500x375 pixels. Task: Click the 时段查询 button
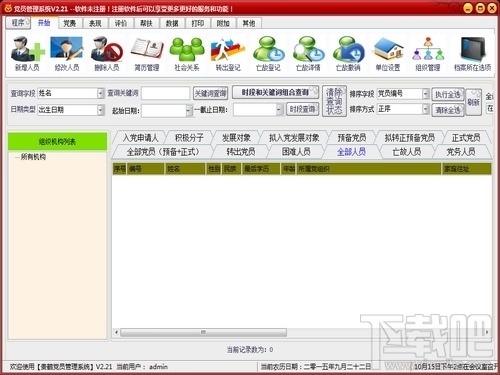click(303, 109)
